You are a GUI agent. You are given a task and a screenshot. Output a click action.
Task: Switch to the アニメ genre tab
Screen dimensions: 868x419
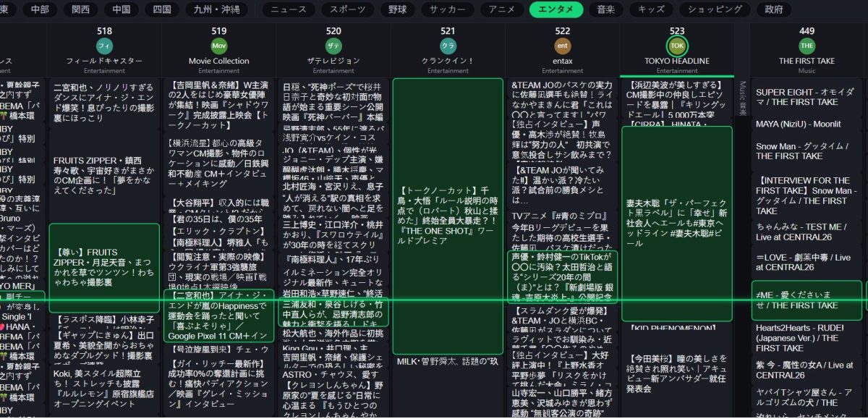pos(502,9)
